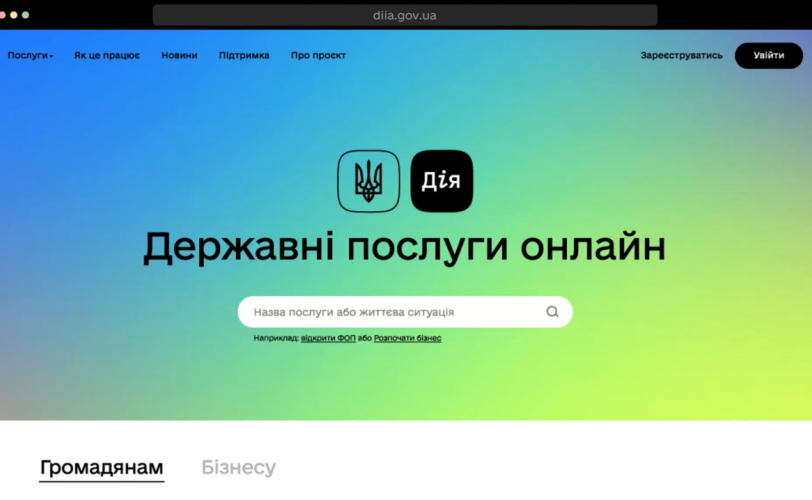Viewport: 812px width, 500px height.
Task: Focus the service name search field
Action: tap(405, 312)
